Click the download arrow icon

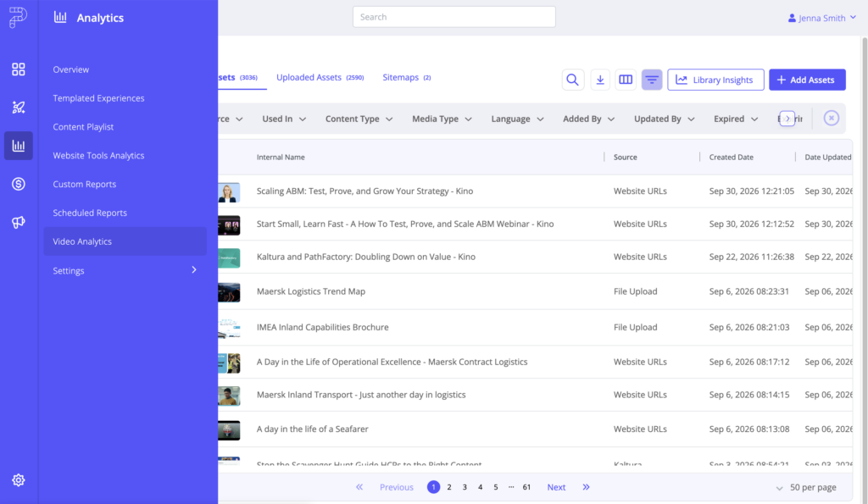pyautogui.click(x=600, y=80)
